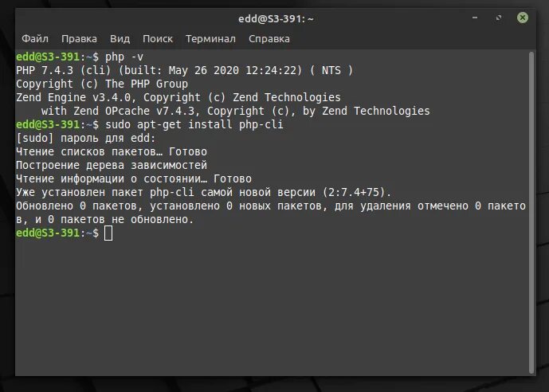Click the 'php -v' command text
The image size is (549, 392).
click(124, 57)
